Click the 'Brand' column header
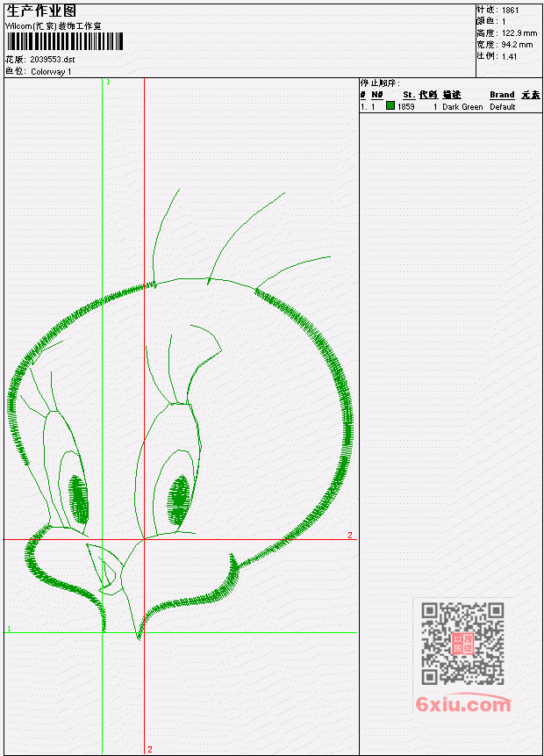This screenshot has height=756, width=544. [x=502, y=95]
